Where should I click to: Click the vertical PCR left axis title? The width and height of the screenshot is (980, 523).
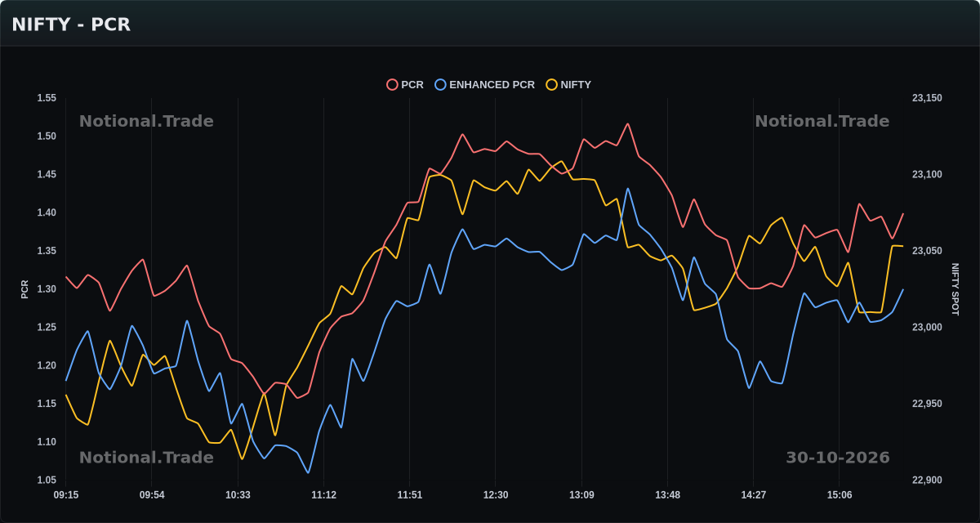[x=24, y=289]
